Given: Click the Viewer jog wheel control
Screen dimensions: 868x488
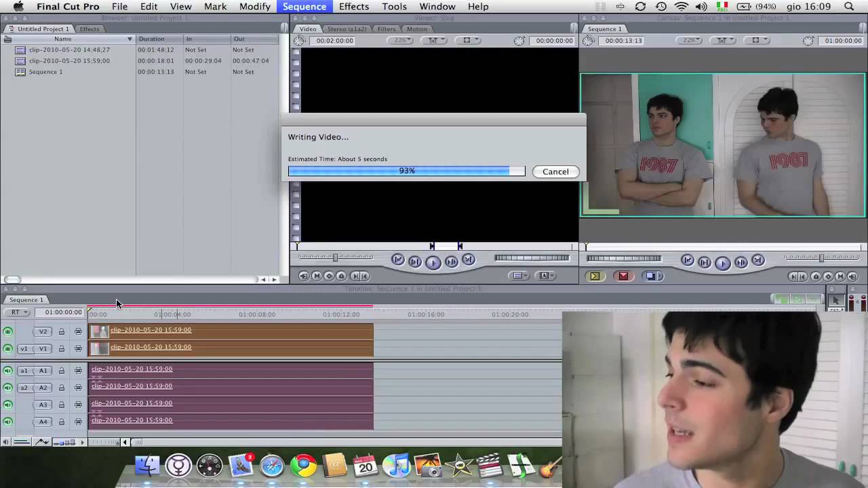Looking at the screenshot, I should tap(532, 258).
